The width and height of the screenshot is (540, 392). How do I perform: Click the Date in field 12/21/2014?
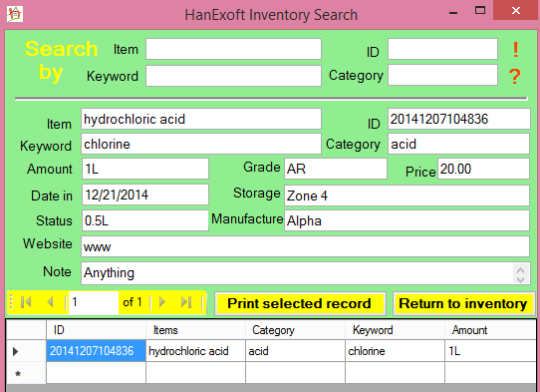[145, 195]
